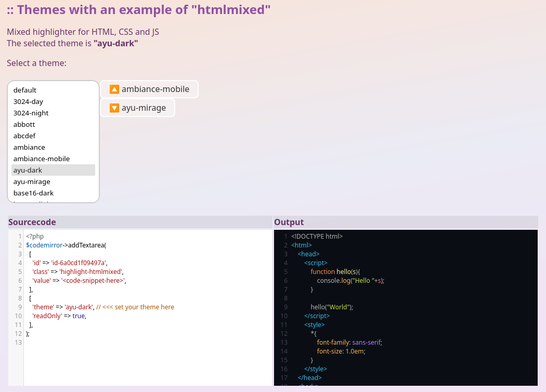Click the up-arrow icon beside ambiance-mobile
The height and width of the screenshot is (392, 546).
[114, 89]
